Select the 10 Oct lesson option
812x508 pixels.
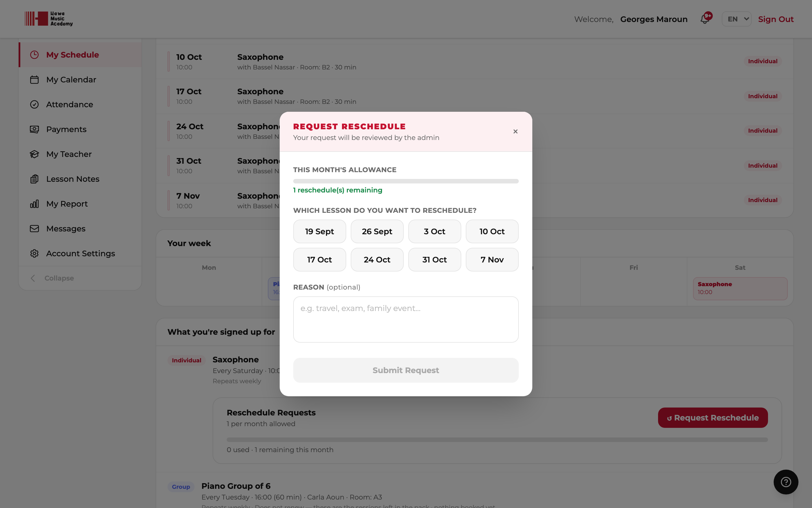pos(492,231)
